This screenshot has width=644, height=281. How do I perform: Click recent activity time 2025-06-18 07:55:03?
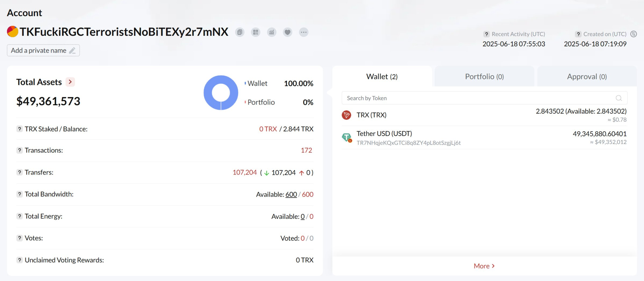(514, 44)
